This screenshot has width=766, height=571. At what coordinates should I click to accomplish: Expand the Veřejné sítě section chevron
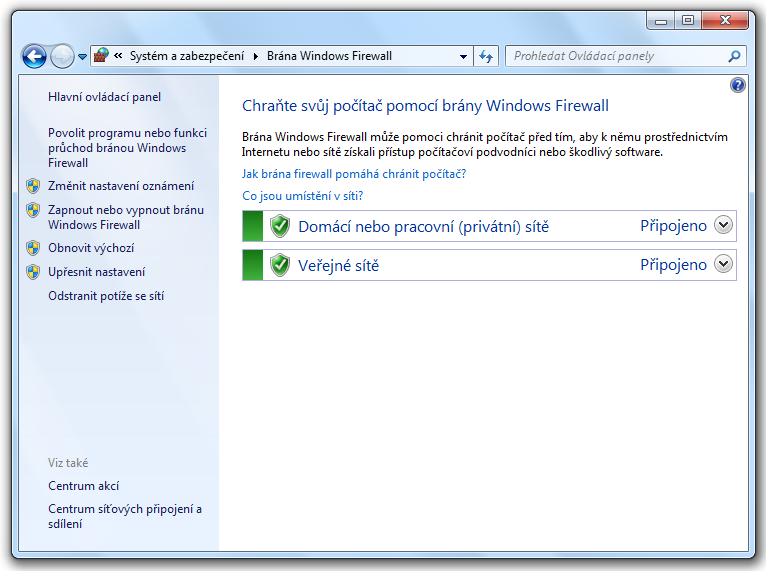click(x=723, y=264)
